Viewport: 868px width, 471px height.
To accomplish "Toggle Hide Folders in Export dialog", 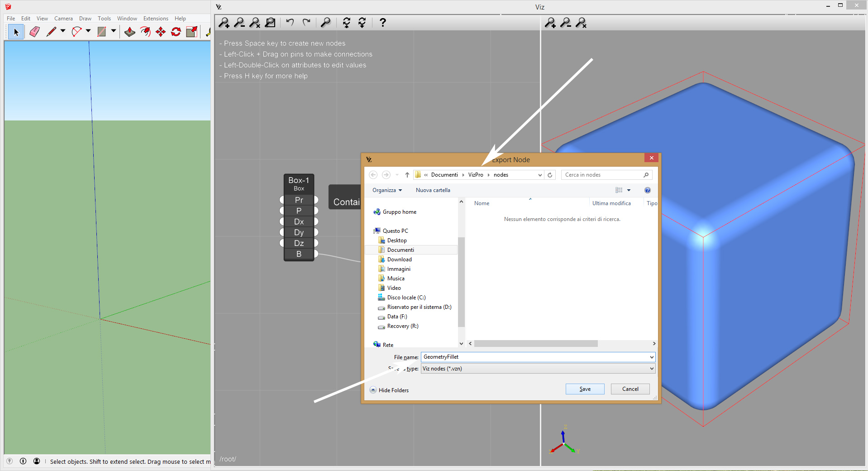I will coord(389,390).
